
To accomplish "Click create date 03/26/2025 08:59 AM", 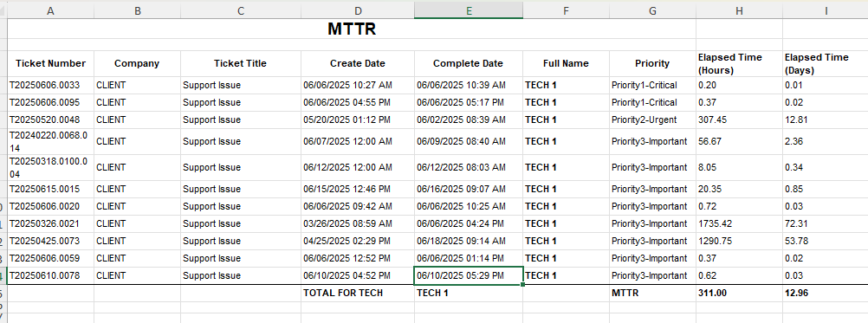I will [358, 224].
